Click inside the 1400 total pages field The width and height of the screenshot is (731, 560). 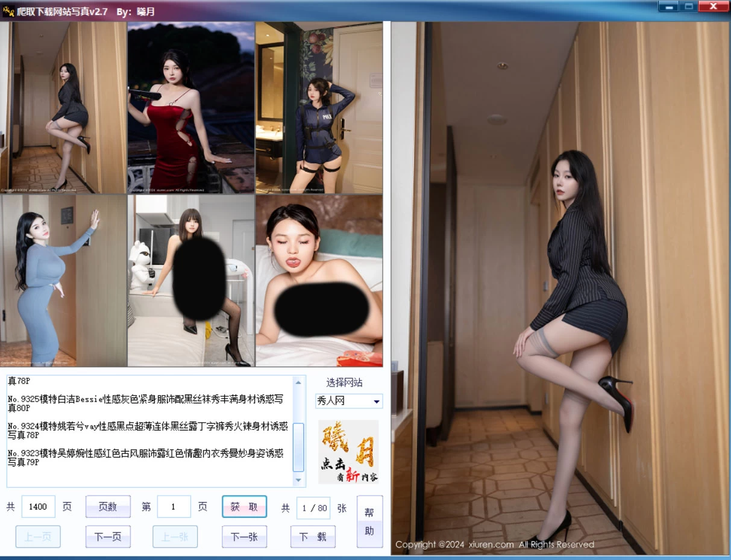37,506
